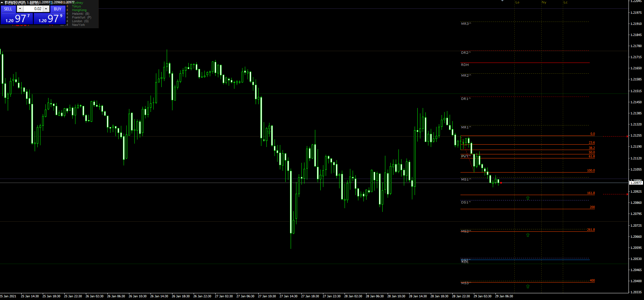
Task: Select the RDH level label
Action: [465, 65]
